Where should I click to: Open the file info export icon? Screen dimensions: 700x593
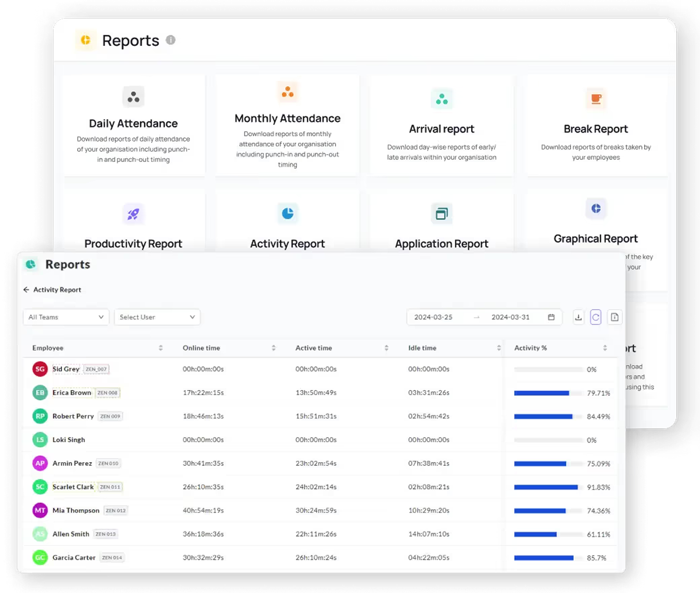pos(615,317)
